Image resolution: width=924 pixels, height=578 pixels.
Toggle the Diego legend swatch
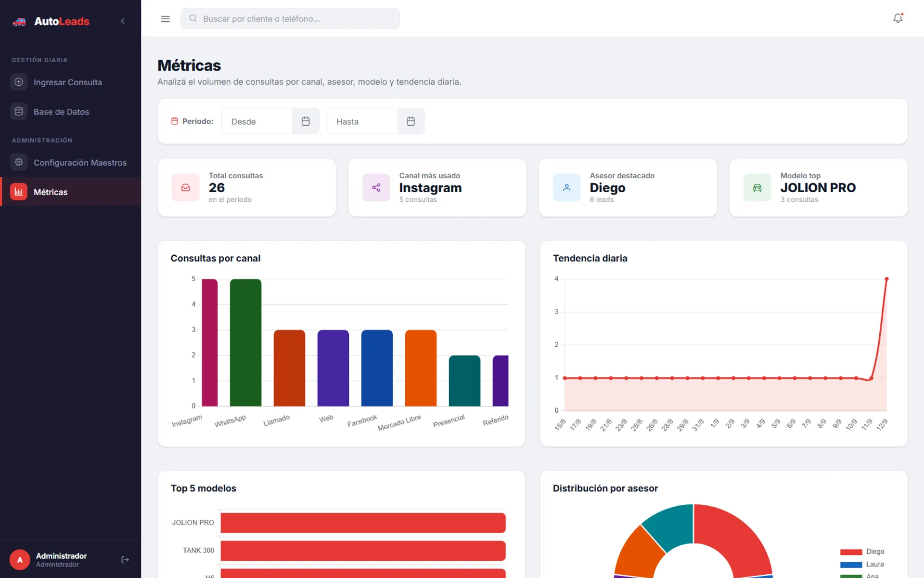(x=851, y=552)
